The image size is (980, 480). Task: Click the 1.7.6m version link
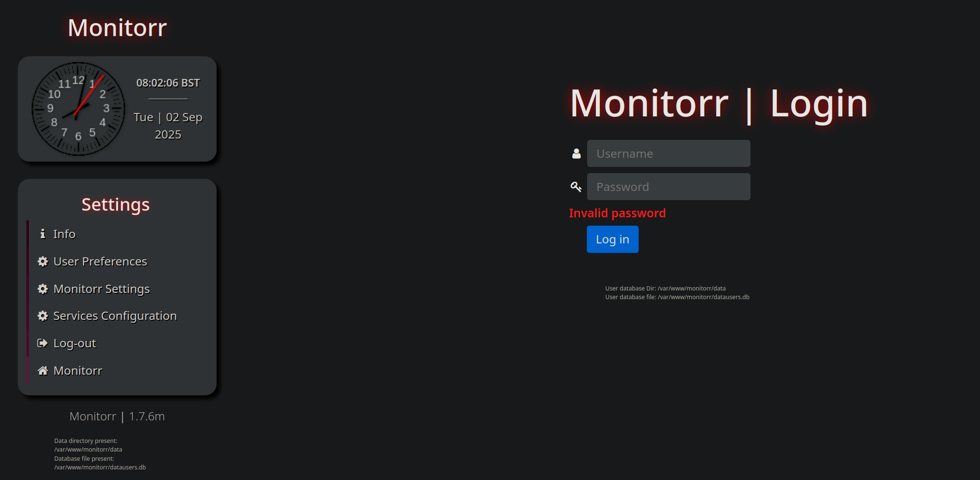147,417
